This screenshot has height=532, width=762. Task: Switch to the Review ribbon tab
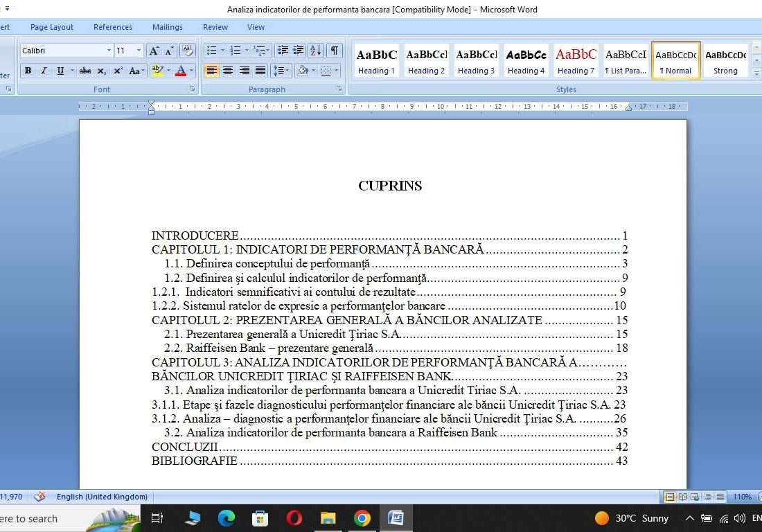(x=215, y=27)
